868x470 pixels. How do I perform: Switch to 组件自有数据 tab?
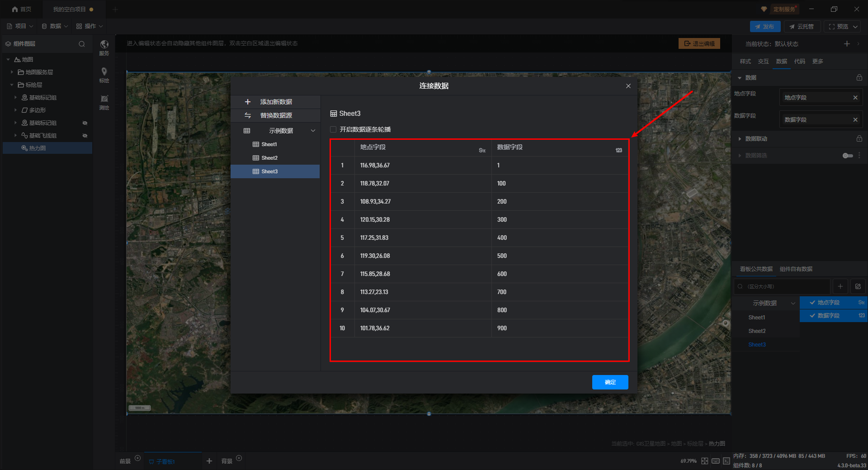796,269
